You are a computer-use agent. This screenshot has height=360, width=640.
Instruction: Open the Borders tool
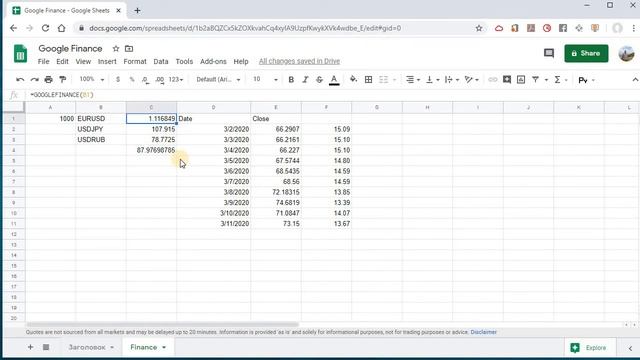(x=368, y=80)
